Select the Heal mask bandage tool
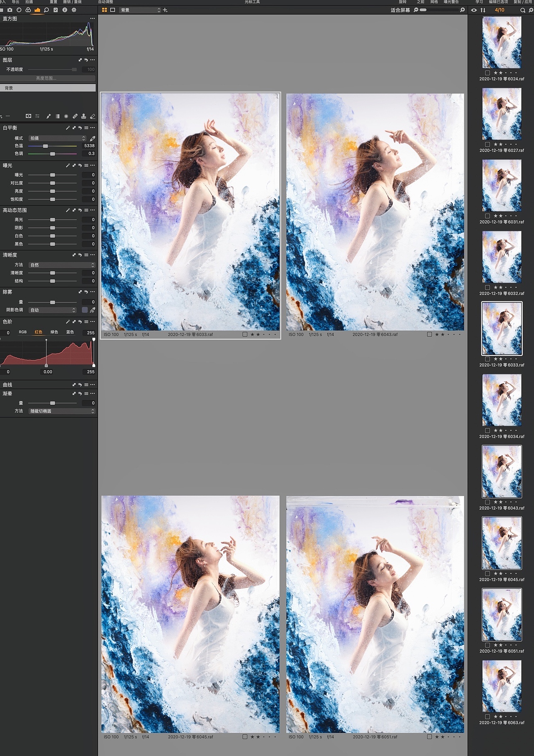Image resolution: width=534 pixels, height=756 pixels. [75, 116]
